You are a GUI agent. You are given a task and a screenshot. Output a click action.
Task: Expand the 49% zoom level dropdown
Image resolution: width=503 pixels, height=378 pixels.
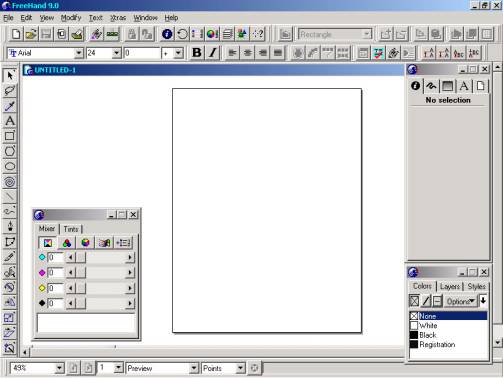(59, 368)
